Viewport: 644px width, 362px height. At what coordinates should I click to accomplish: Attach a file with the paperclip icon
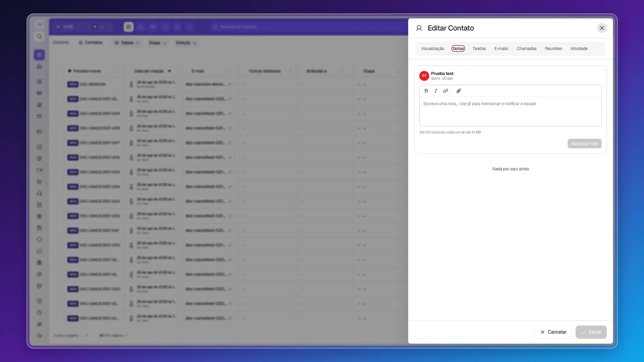pos(459,91)
